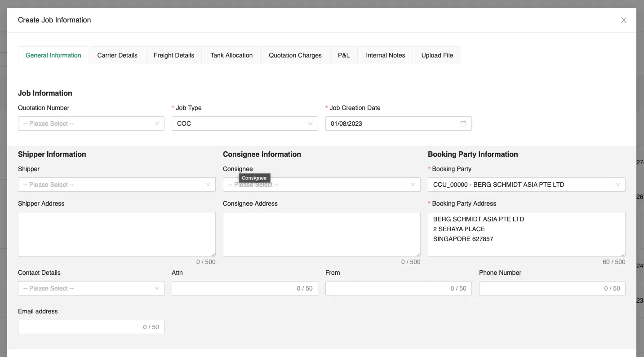Screen dimensions: 644x357
Task: Click in the Consignee Address text area
Action: point(322,234)
